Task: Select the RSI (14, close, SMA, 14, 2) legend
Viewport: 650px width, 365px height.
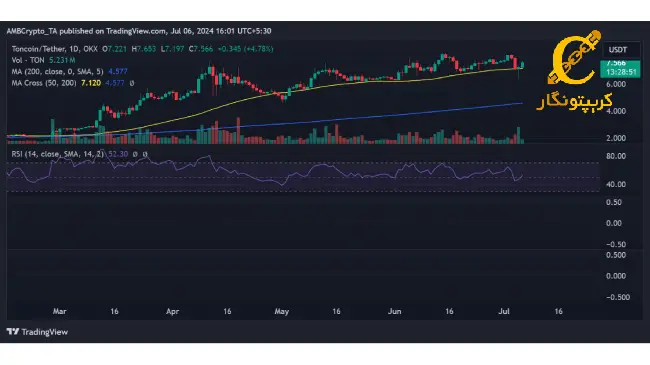Action: [x=58, y=154]
